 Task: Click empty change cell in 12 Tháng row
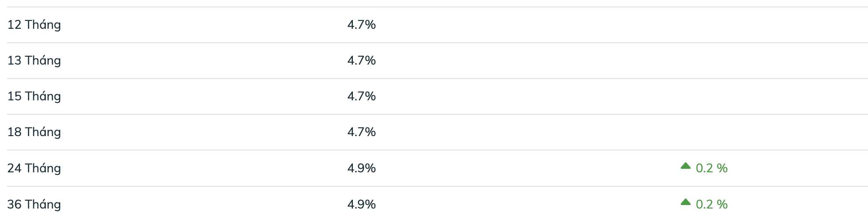(704, 25)
